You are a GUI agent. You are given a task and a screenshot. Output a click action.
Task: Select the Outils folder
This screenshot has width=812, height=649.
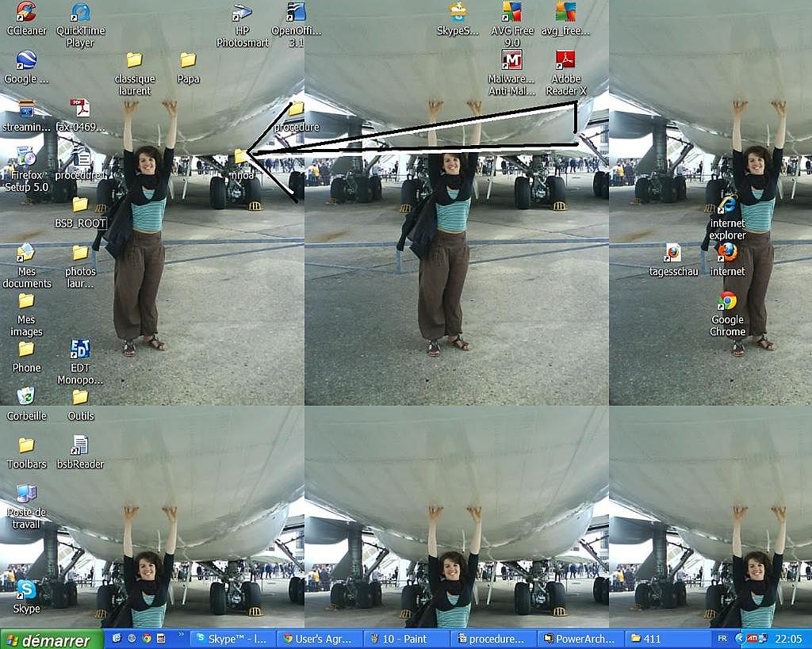[x=80, y=405]
